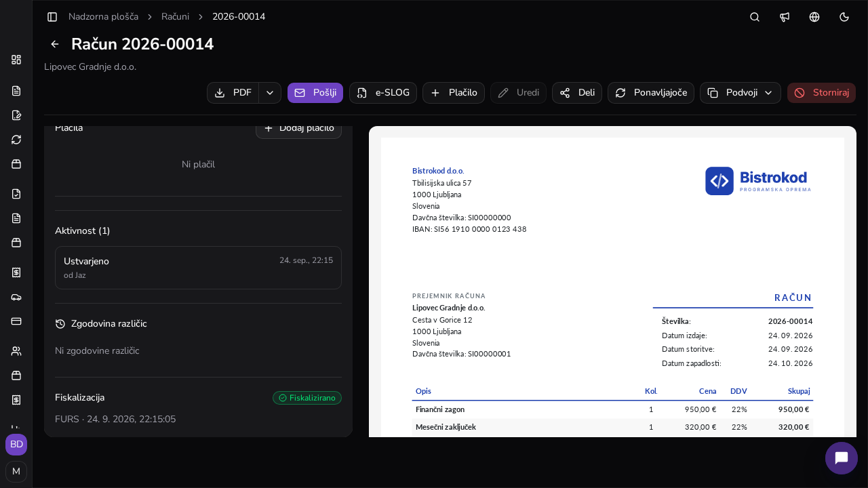Open the car icon in the sidebar
The image size is (868, 488).
click(x=16, y=297)
